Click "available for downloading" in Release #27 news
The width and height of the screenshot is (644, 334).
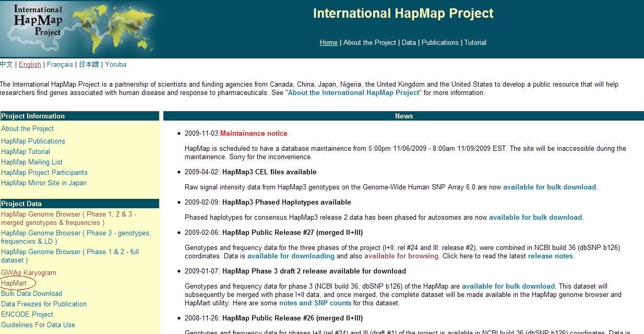[291, 256]
